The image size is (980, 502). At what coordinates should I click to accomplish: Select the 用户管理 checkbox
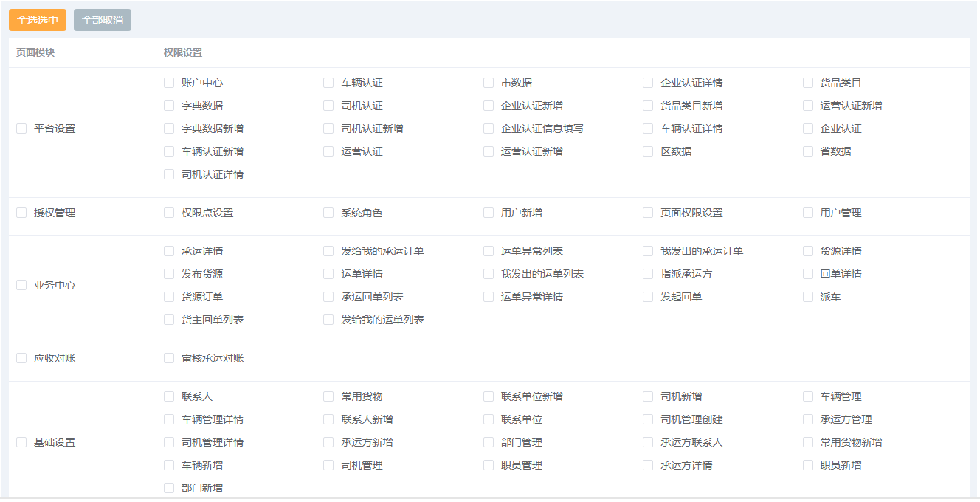(x=808, y=213)
